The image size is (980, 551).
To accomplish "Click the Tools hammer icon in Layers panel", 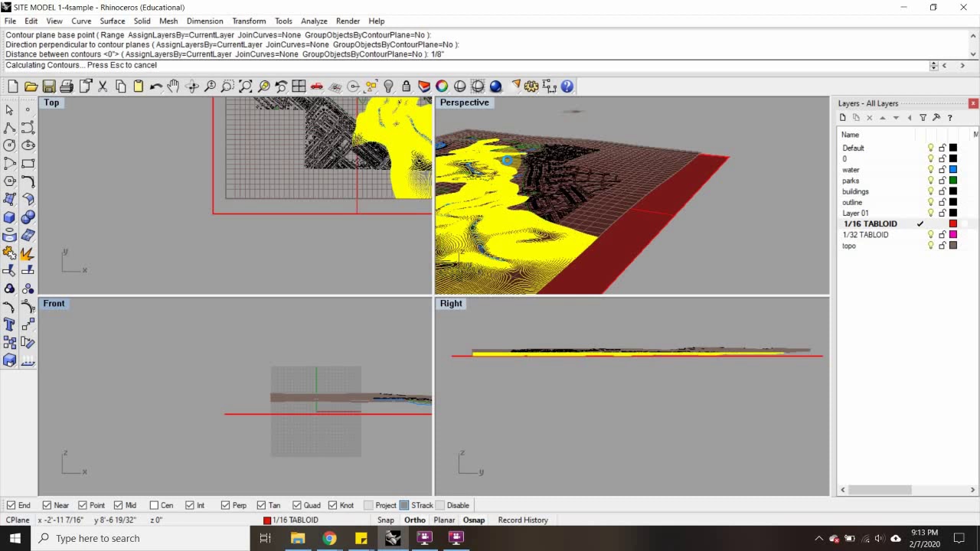I will [936, 118].
